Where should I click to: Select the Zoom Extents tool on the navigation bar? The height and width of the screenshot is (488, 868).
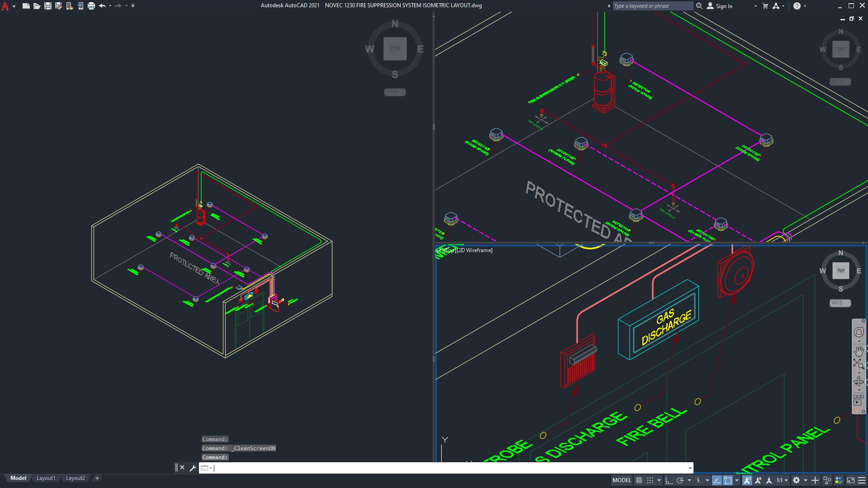pos(859,362)
